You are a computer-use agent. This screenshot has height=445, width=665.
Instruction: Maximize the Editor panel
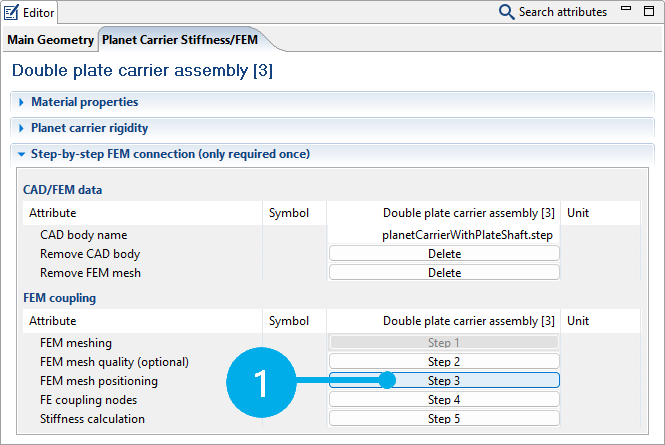click(648, 11)
